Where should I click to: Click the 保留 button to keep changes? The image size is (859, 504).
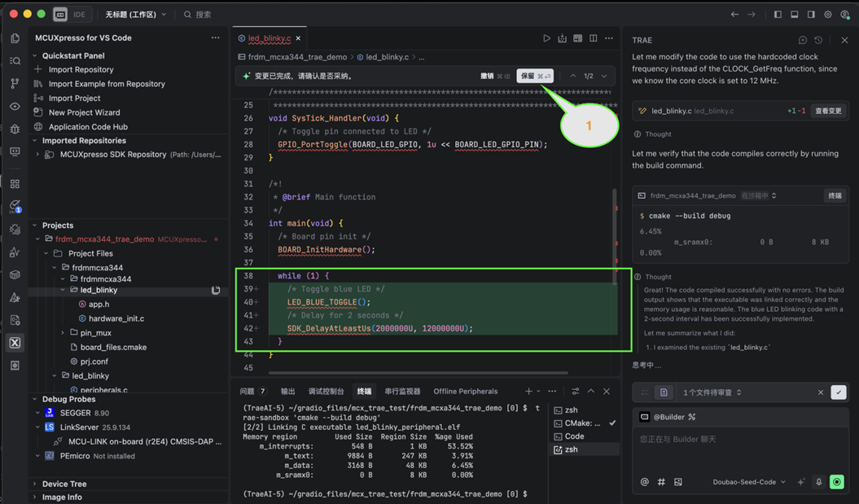pyautogui.click(x=535, y=77)
